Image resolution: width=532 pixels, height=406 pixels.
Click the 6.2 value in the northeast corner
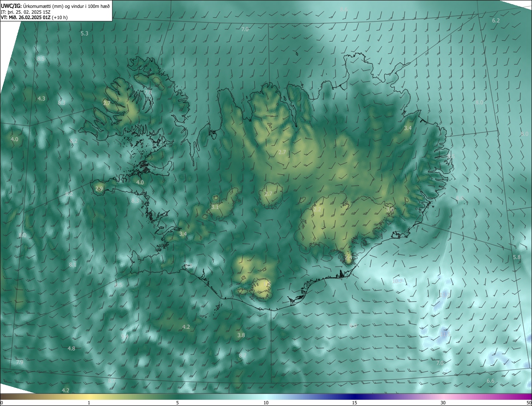496,21
